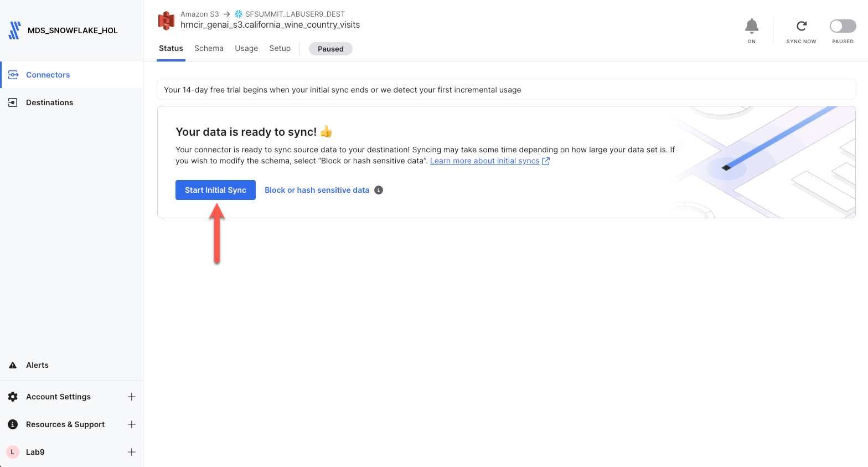Screen dimensions: 868x467
Task: Click the Paused status badge
Action: tap(330, 49)
